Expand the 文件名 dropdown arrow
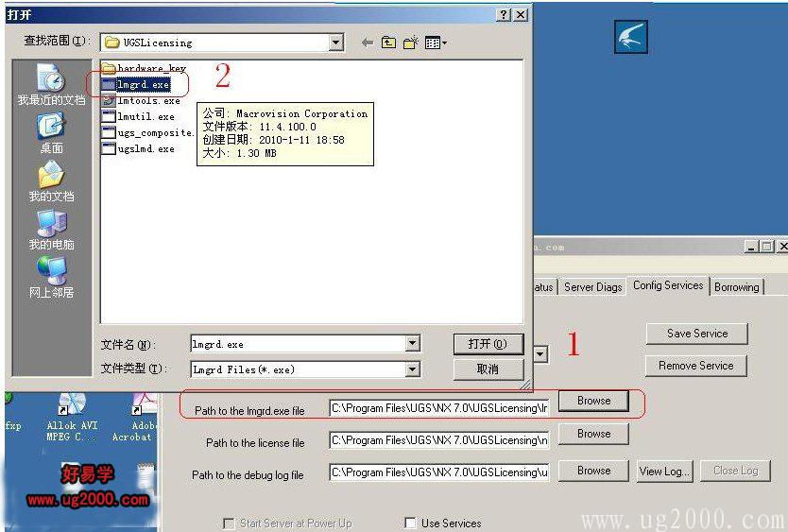The width and height of the screenshot is (788, 532). pyautogui.click(x=412, y=344)
